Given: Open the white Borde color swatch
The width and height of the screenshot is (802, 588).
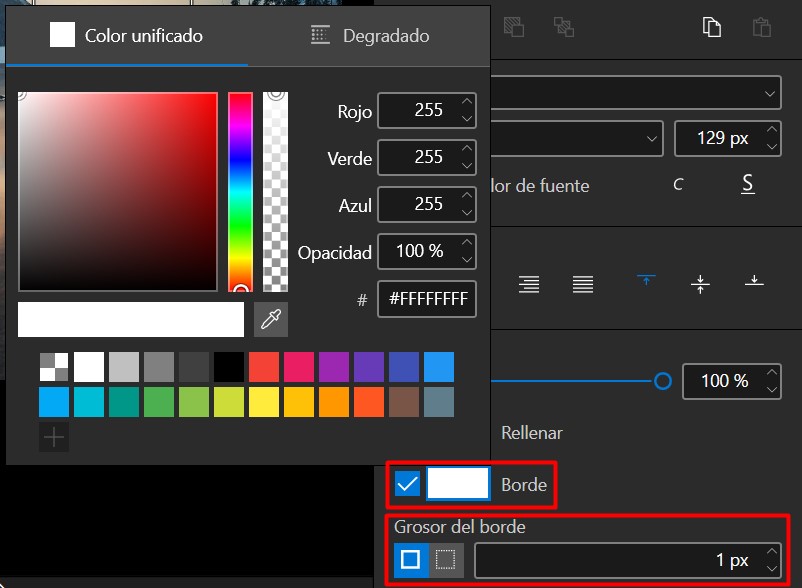Looking at the screenshot, I should 458,484.
